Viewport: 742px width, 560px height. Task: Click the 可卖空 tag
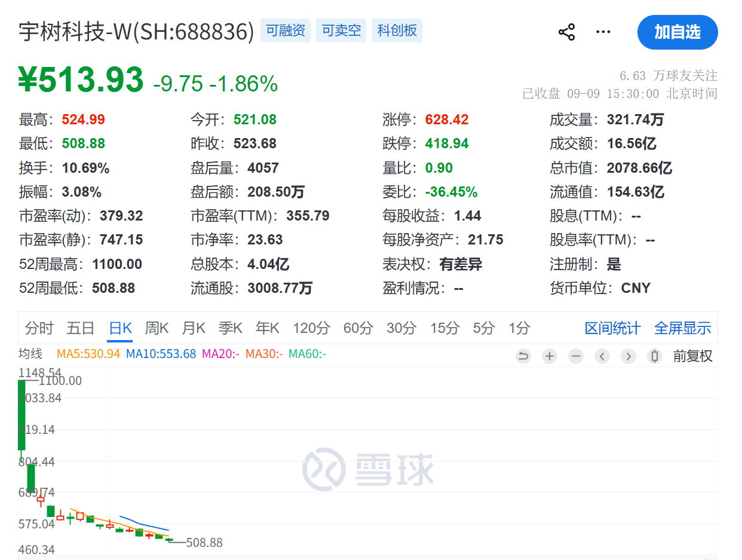[x=341, y=30]
